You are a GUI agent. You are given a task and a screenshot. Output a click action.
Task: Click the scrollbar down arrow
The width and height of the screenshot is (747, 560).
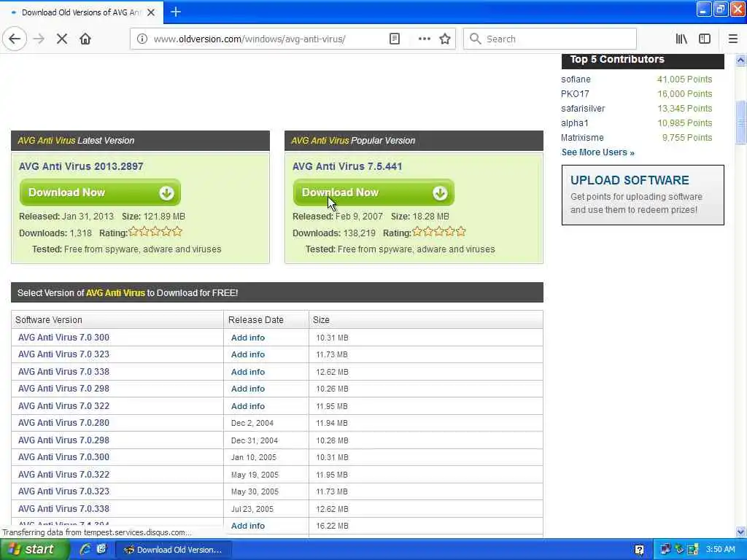pyautogui.click(x=741, y=532)
